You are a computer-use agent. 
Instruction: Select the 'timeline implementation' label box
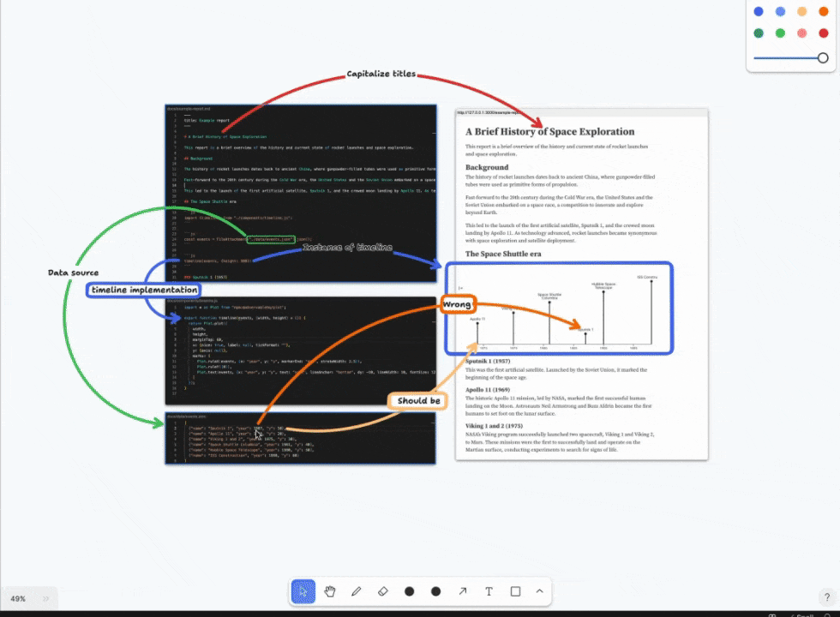(x=144, y=290)
